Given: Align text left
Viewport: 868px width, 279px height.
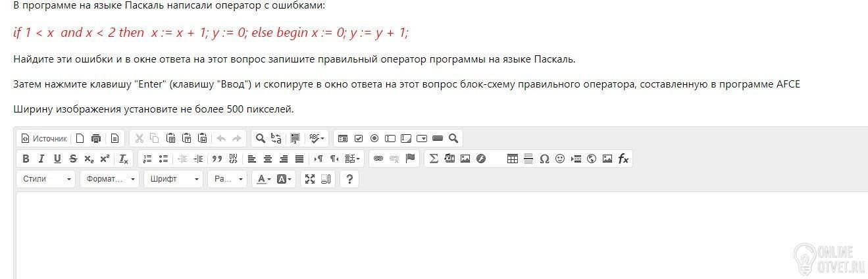Looking at the screenshot, I should click(252, 159).
